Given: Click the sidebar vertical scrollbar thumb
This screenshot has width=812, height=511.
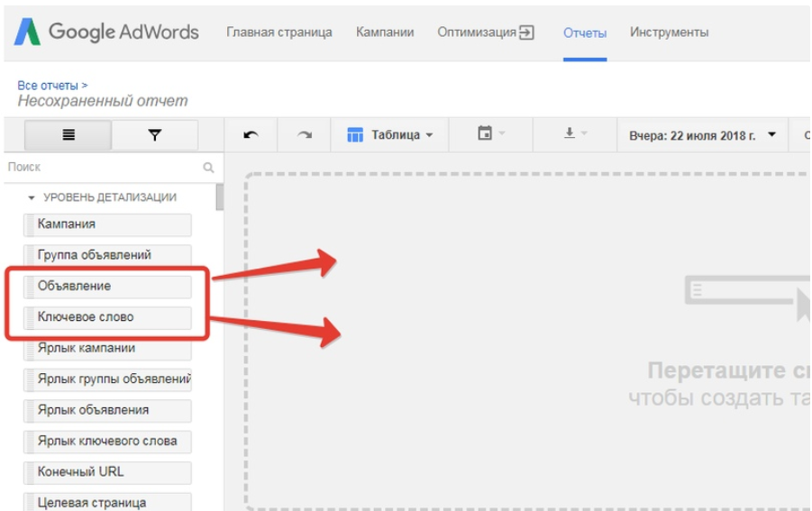Looking at the screenshot, I should tap(220, 197).
